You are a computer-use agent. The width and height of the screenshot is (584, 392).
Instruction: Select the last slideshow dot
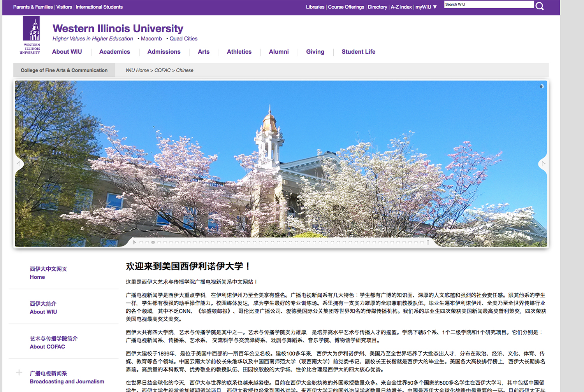[422, 242]
